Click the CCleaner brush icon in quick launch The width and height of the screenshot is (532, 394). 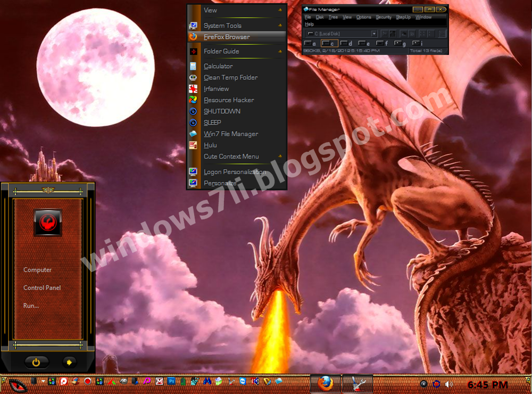click(x=75, y=381)
